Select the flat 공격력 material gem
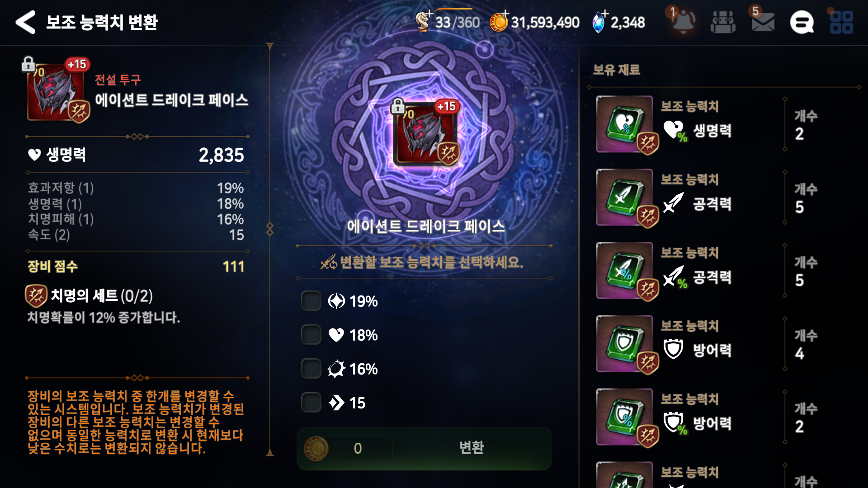This screenshot has width=868, height=488. pos(626,198)
